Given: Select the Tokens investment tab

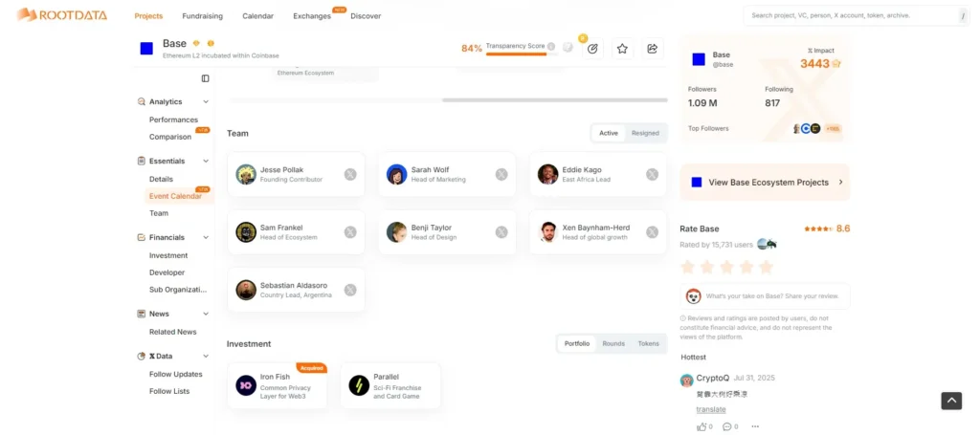Looking at the screenshot, I should (x=648, y=344).
